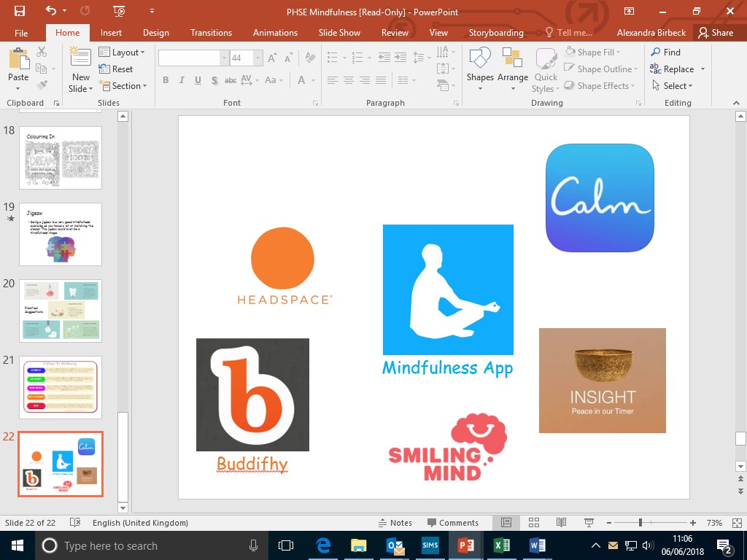Screen dimensions: 747x560
Task: Click Find in Editing group
Action: [666, 52]
